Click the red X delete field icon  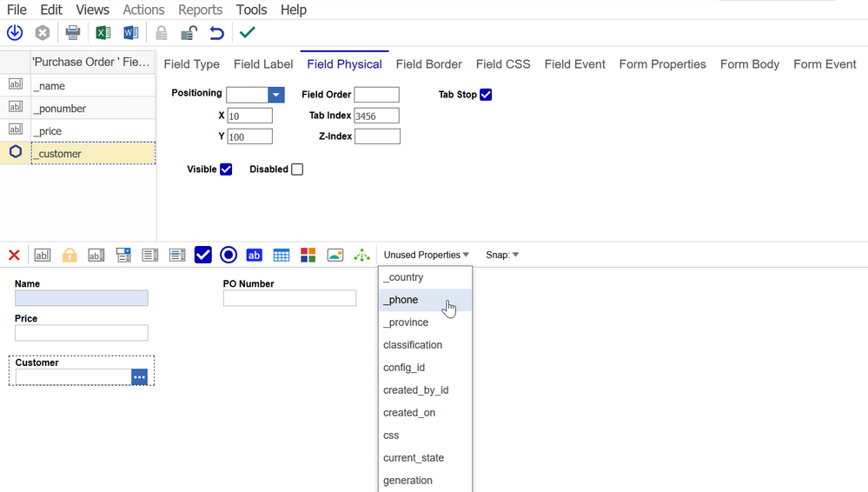pos(14,255)
